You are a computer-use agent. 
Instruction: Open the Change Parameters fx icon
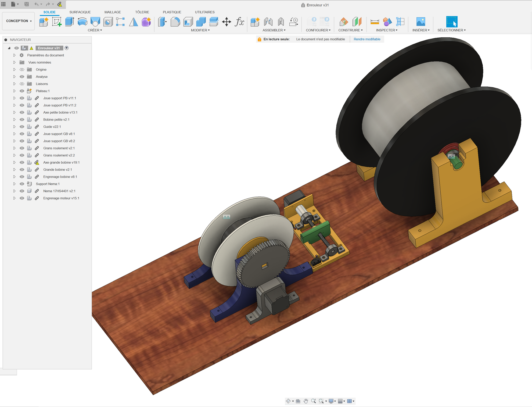coord(239,22)
